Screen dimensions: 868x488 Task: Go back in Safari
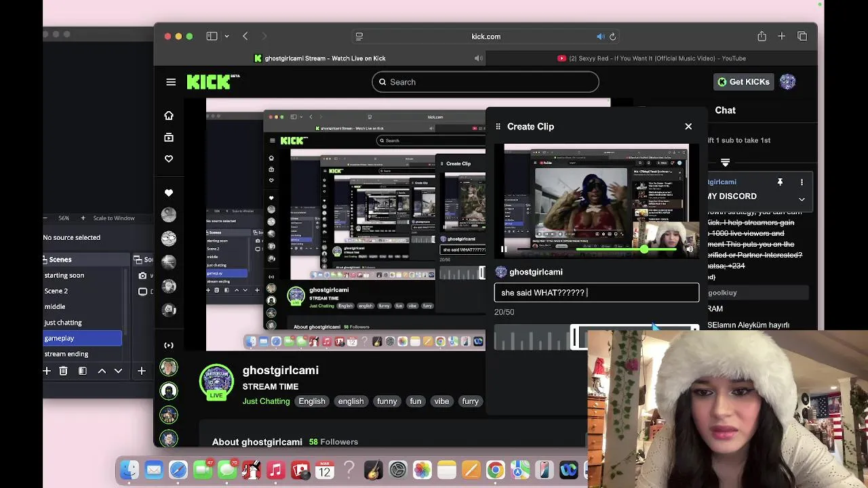pyautogui.click(x=245, y=37)
